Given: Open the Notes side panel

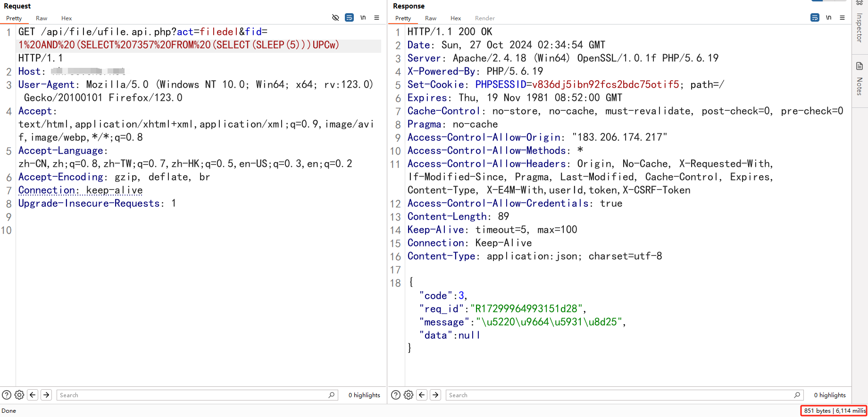Looking at the screenshot, I should tap(860, 86).
